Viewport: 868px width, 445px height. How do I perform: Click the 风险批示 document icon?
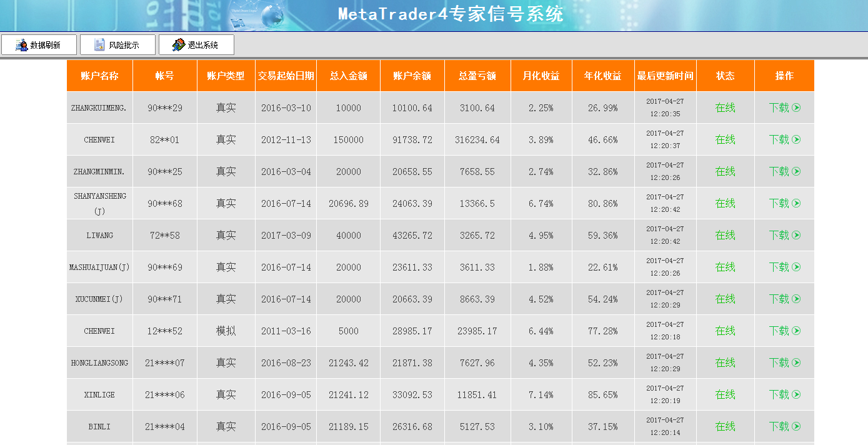coord(100,45)
